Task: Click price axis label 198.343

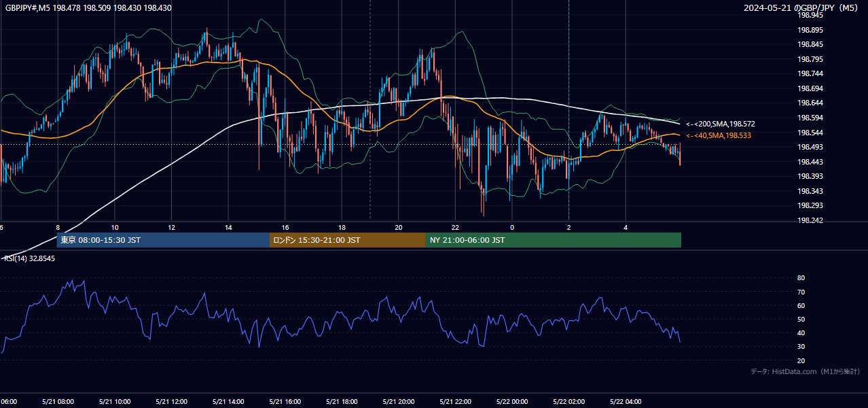Action: 810,191
